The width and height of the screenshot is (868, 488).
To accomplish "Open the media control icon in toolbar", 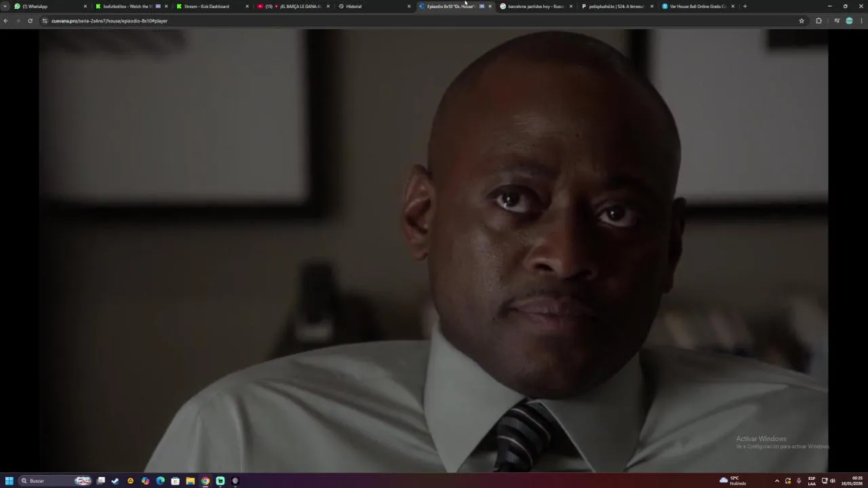I will tap(837, 21).
